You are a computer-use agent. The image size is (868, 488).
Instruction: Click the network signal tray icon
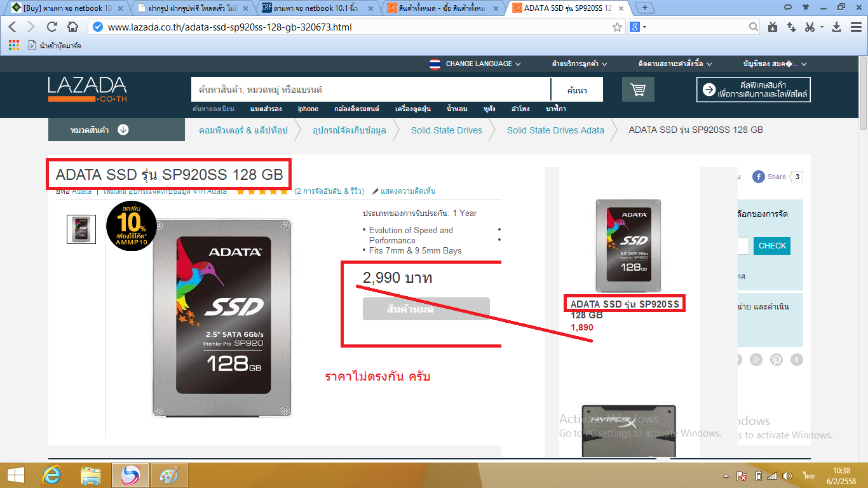click(x=772, y=475)
